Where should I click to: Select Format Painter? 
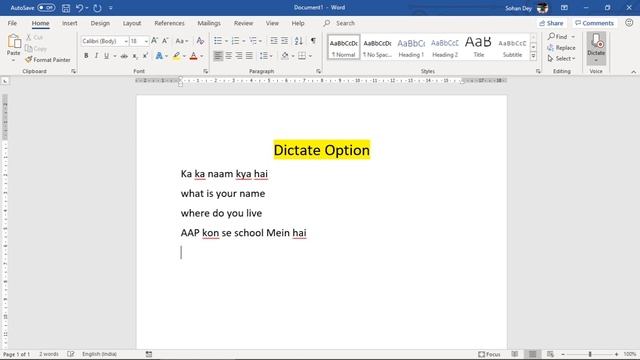[48, 60]
